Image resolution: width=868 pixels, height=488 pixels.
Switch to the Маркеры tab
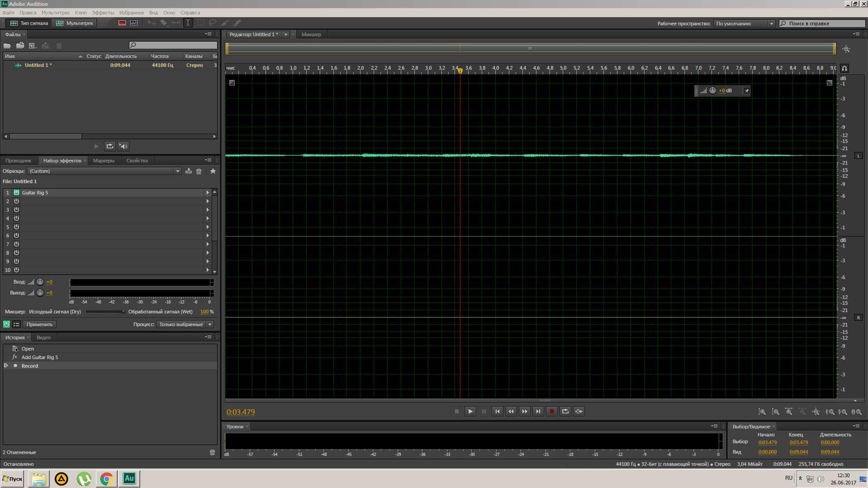click(x=104, y=161)
